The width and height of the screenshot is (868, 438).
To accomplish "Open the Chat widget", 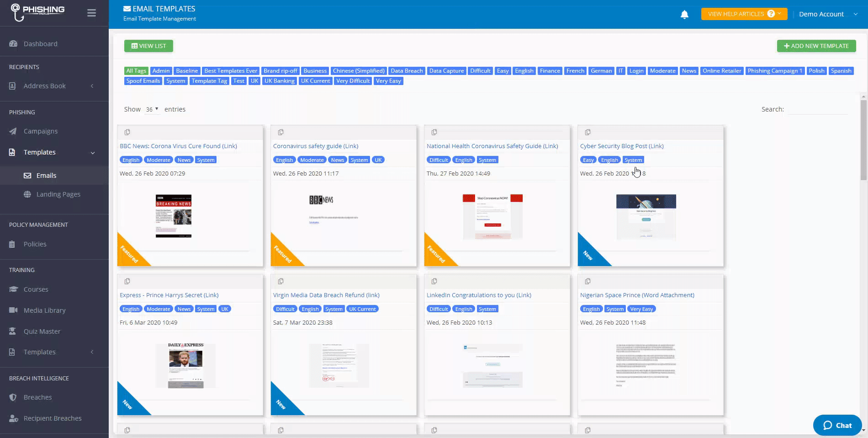I will tap(837, 425).
